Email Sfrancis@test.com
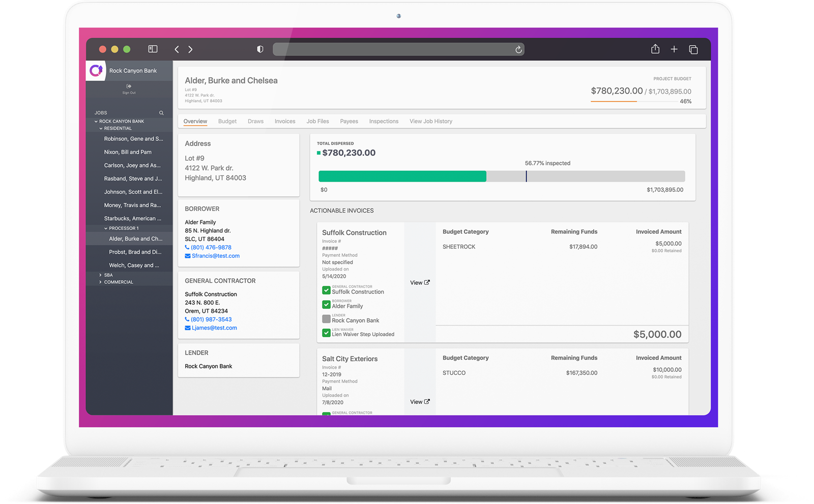This screenshot has width=814, height=504. (x=216, y=256)
